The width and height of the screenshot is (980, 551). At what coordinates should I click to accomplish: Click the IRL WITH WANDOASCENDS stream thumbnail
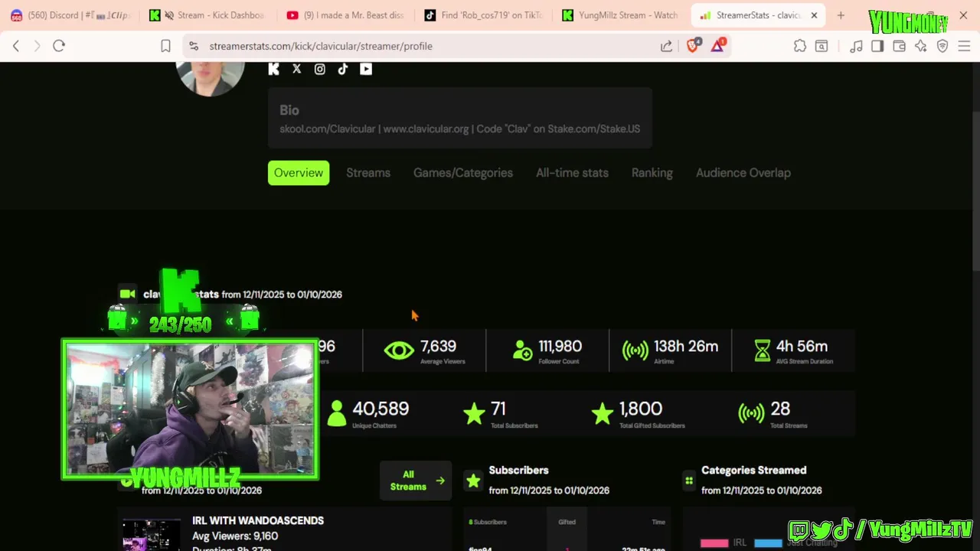pyautogui.click(x=152, y=535)
